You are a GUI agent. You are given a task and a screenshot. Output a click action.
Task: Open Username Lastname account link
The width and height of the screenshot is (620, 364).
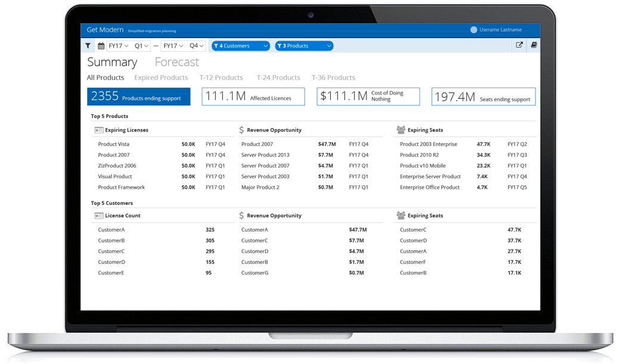pos(500,30)
